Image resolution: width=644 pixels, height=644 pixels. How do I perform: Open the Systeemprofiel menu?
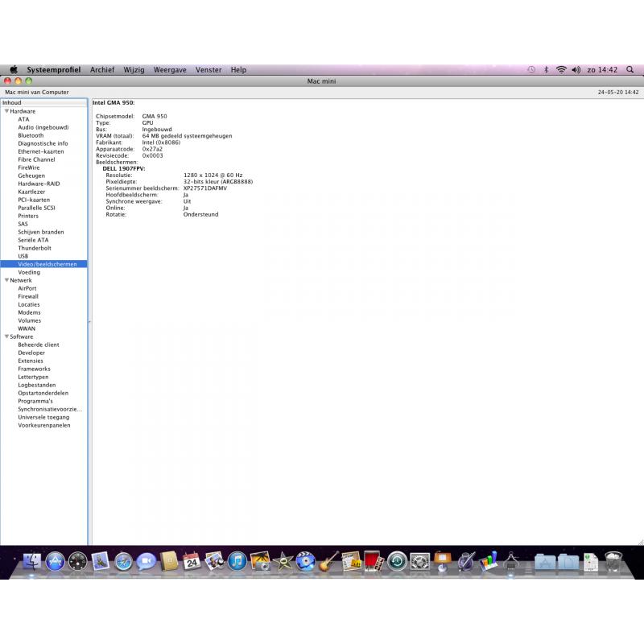tap(54, 70)
